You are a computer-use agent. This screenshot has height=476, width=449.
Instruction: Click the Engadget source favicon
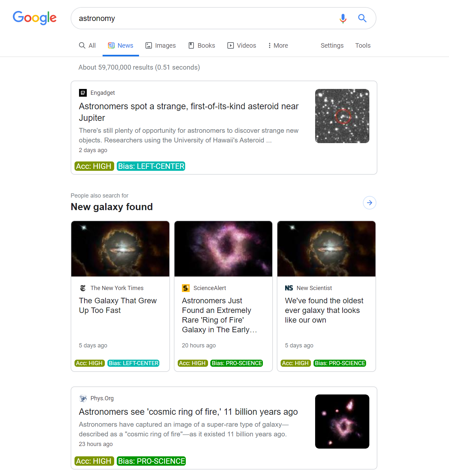(83, 93)
